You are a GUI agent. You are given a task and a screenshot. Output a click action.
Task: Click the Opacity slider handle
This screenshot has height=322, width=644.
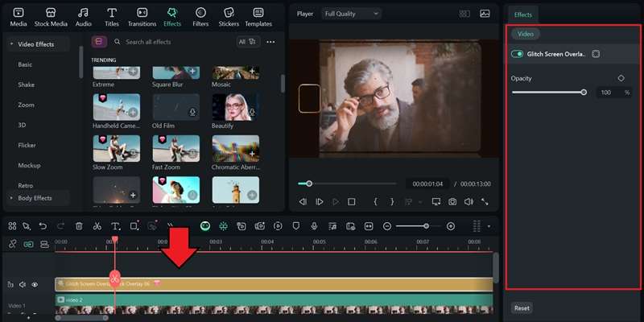[584, 93]
